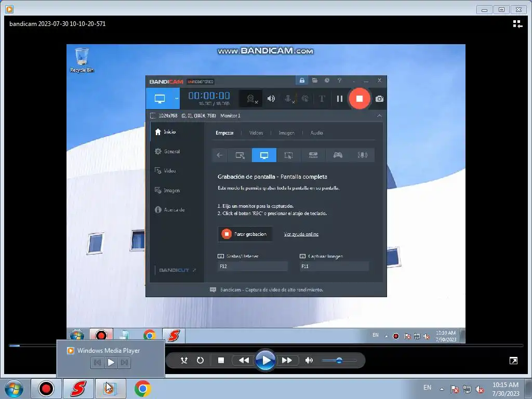532x399 pixels.
Task: Click the pause recording icon in Bandicam
Action: (339, 99)
